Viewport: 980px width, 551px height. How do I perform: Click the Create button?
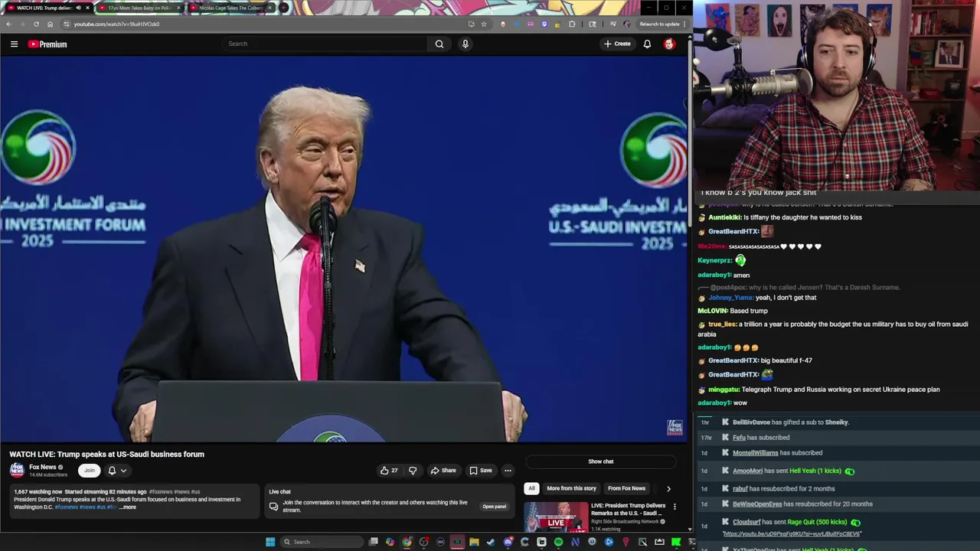coord(617,44)
